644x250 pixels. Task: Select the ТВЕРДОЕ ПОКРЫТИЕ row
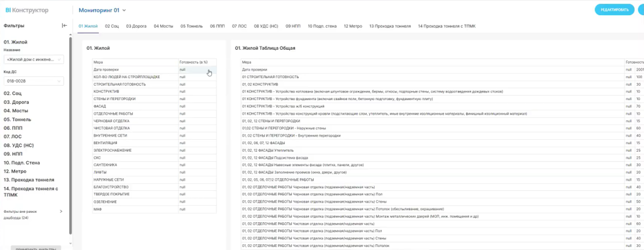154,195
